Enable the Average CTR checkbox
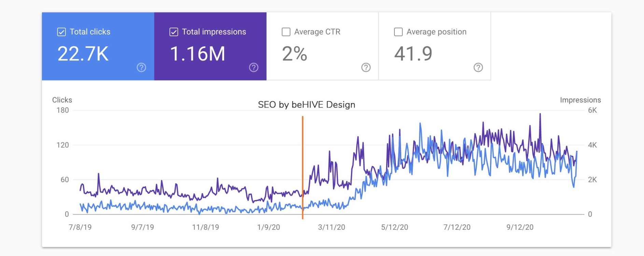This screenshot has height=256, width=644. click(x=286, y=32)
